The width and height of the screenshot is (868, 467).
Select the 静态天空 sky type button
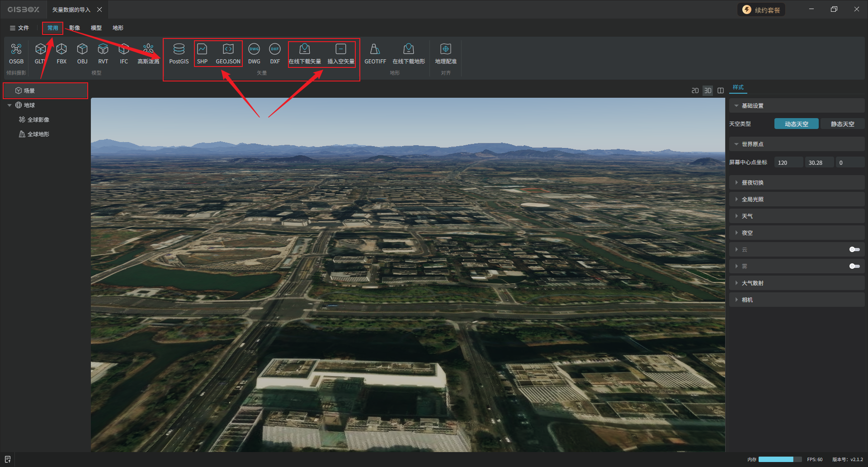click(842, 124)
